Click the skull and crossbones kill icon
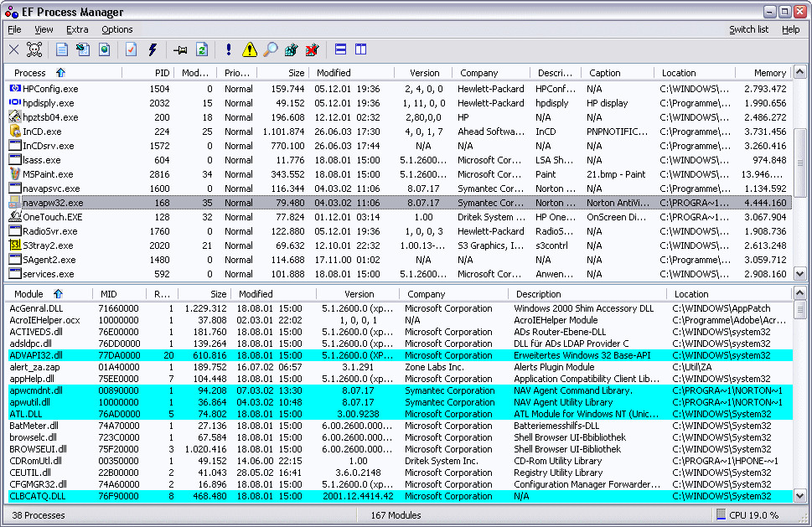The image size is (812, 527). coord(34,49)
